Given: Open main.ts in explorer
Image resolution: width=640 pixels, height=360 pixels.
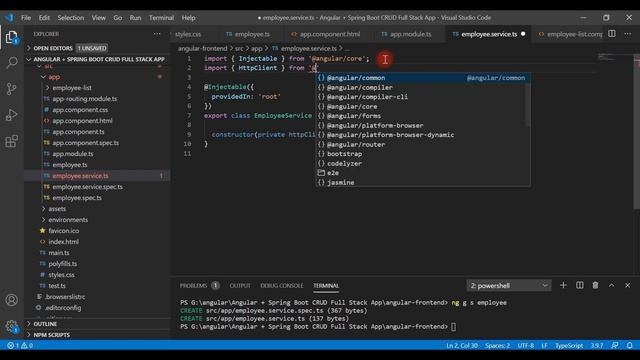Looking at the screenshot, I should click(59, 253).
